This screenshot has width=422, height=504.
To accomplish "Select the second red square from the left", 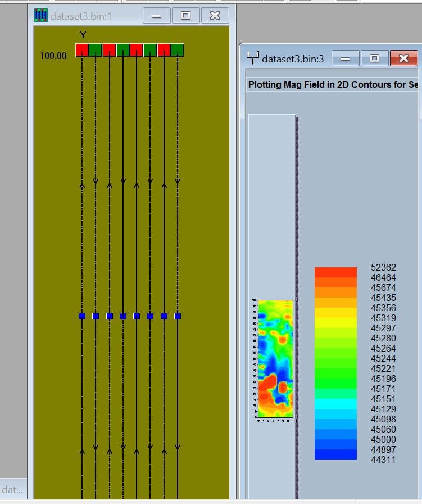I will (x=110, y=50).
